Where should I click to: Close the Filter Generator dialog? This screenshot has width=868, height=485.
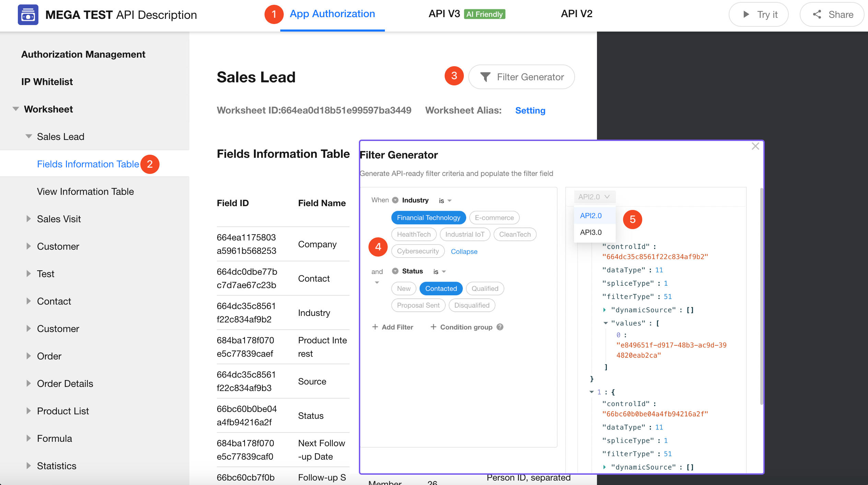coord(755,146)
